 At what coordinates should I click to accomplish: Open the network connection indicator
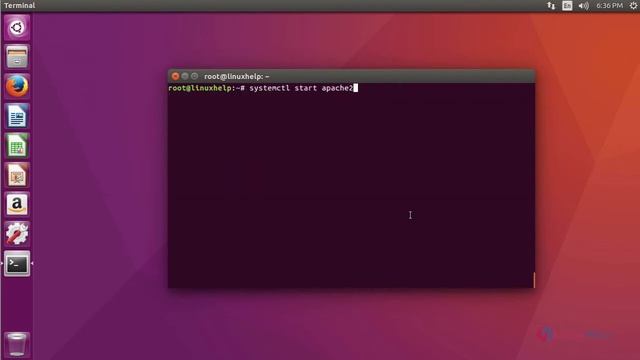point(551,5)
